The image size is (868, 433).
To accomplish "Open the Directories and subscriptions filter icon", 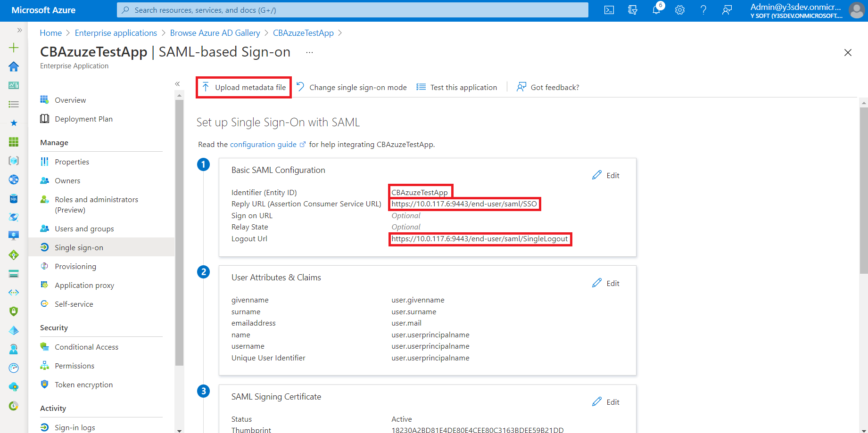I will pyautogui.click(x=632, y=9).
